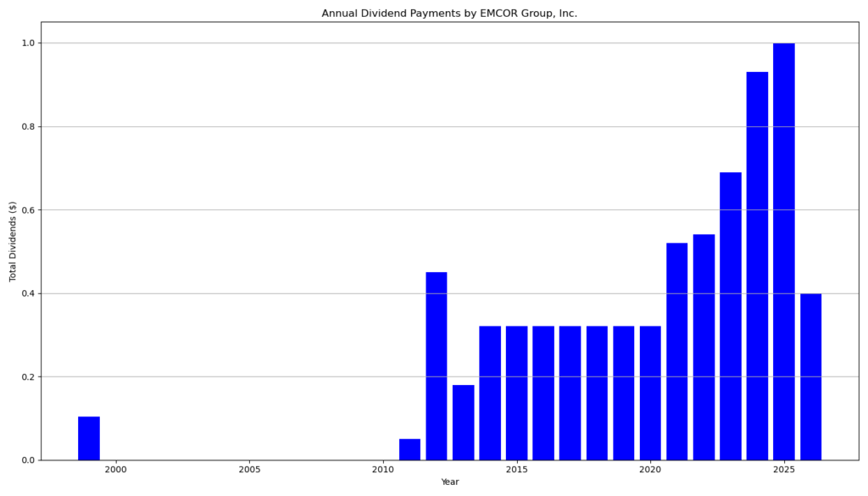Click the 2010 x-axis tick label
This screenshot has width=868, height=496.
[x=383, y=470]
